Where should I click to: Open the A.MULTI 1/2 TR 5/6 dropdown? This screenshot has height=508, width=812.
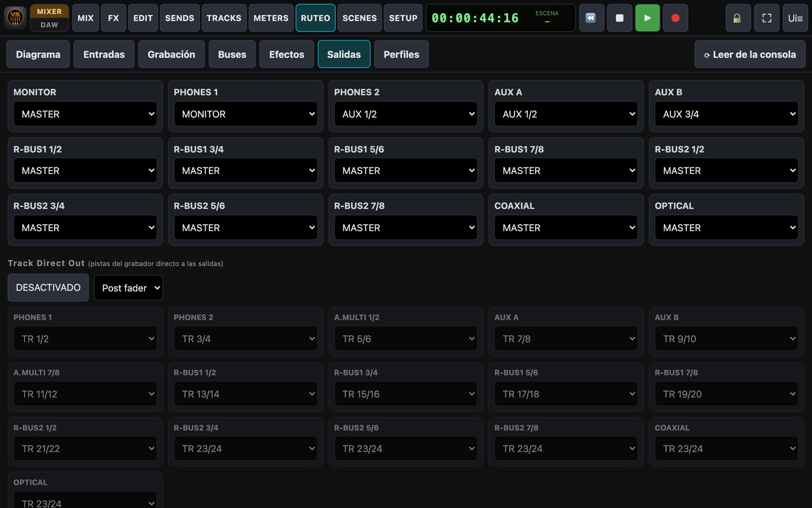[x=406, y=339]
